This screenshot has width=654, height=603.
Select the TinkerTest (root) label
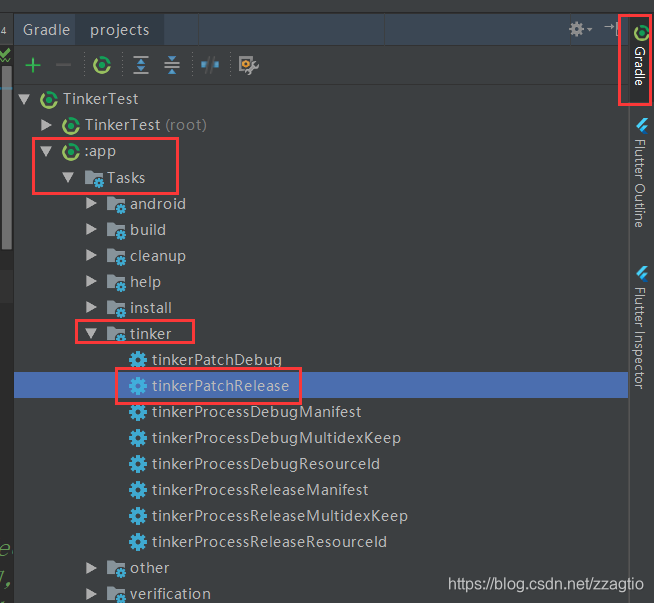146,125
